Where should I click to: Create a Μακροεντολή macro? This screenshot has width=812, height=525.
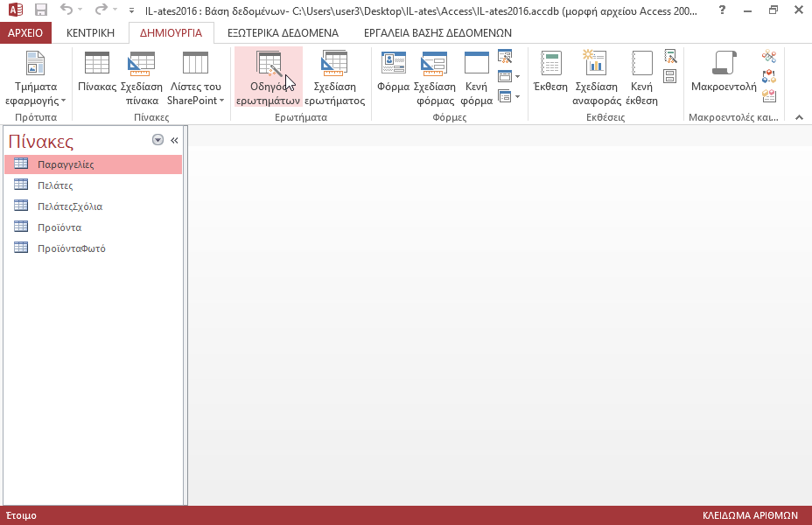pyautogui.click(x=724, y=73)
